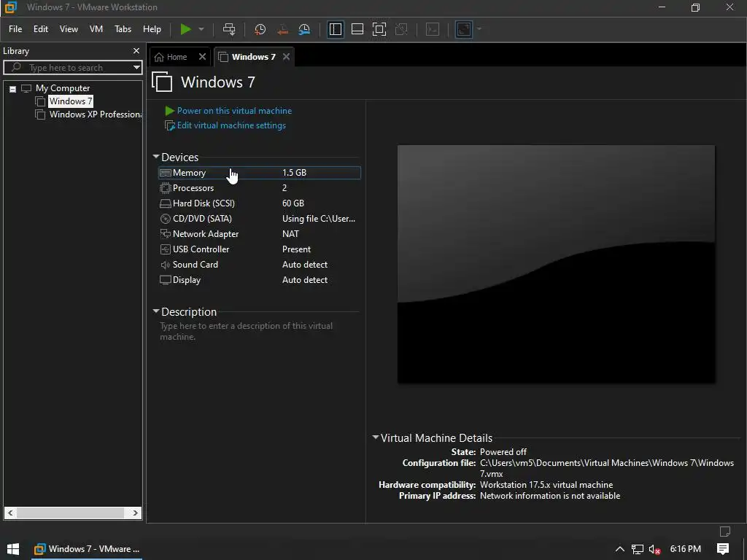Click the muted volume tray icon

(x=654, y=549)
